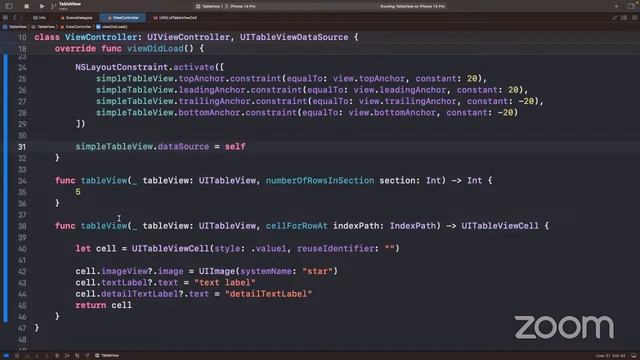Toggle the navigator sidebar

(x=9, y=6)
